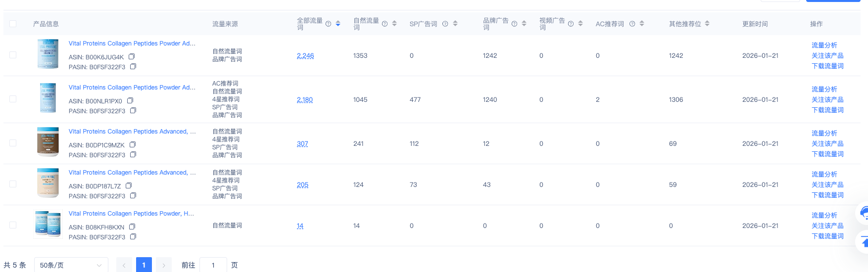
Task: Select checkbox for the ASIN B00K6JUG4K row
Action: click(13, 55)
